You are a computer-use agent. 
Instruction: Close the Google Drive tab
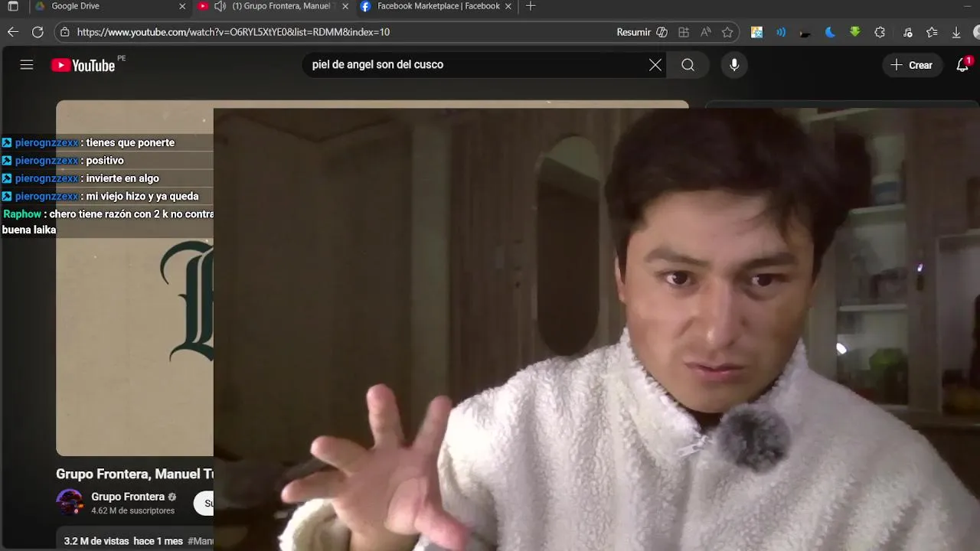click(182, 6)
